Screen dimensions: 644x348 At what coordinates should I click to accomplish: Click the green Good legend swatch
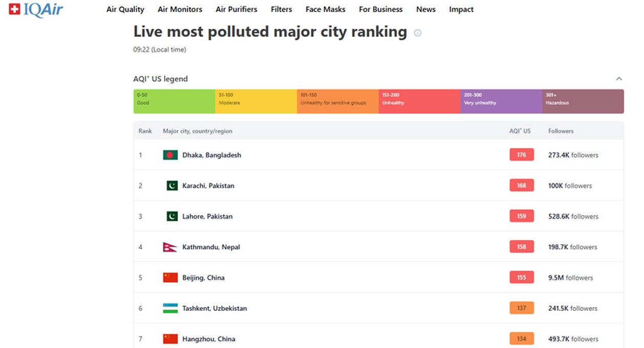174,101
